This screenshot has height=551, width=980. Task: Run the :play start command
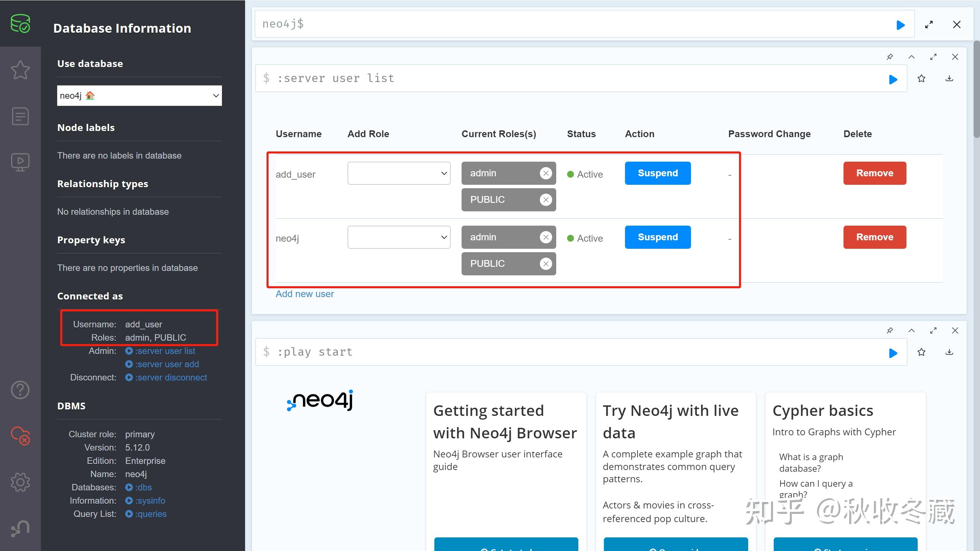893,353
